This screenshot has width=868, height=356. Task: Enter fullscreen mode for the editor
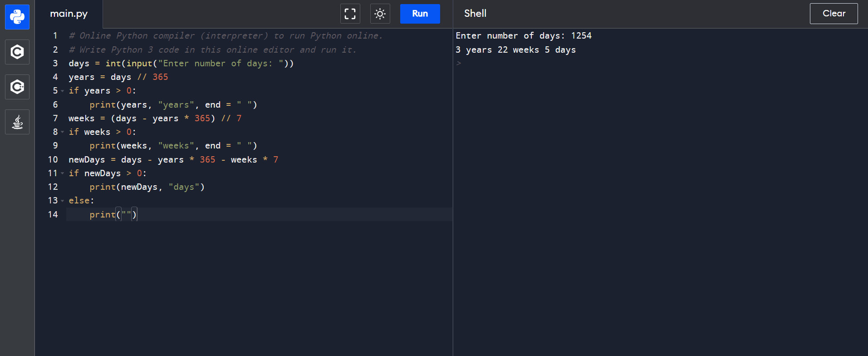click(350, 14)
